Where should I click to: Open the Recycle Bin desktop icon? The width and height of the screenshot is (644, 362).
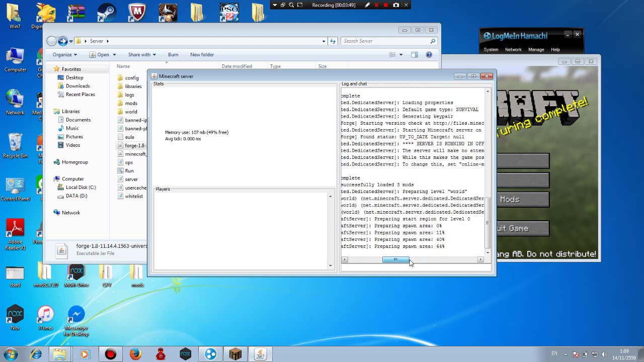(x=15, y=146)
